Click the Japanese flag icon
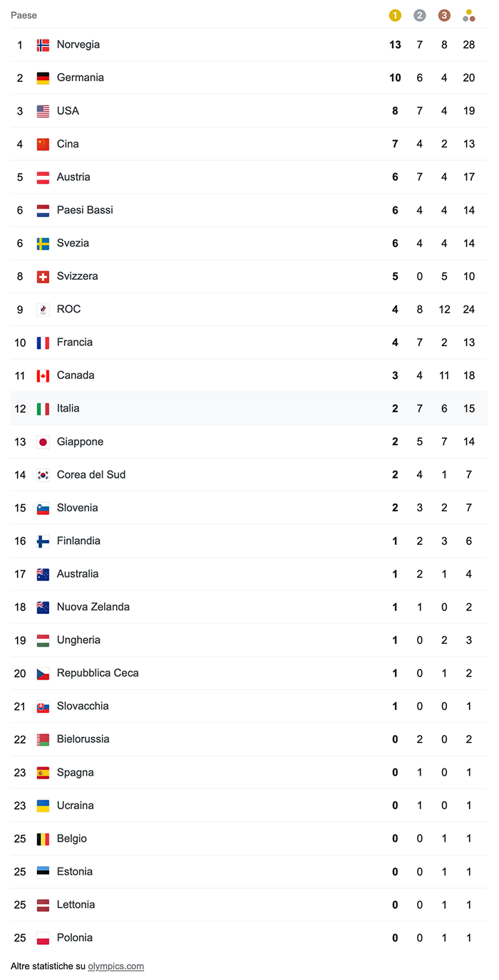 (x=43, y=442)
